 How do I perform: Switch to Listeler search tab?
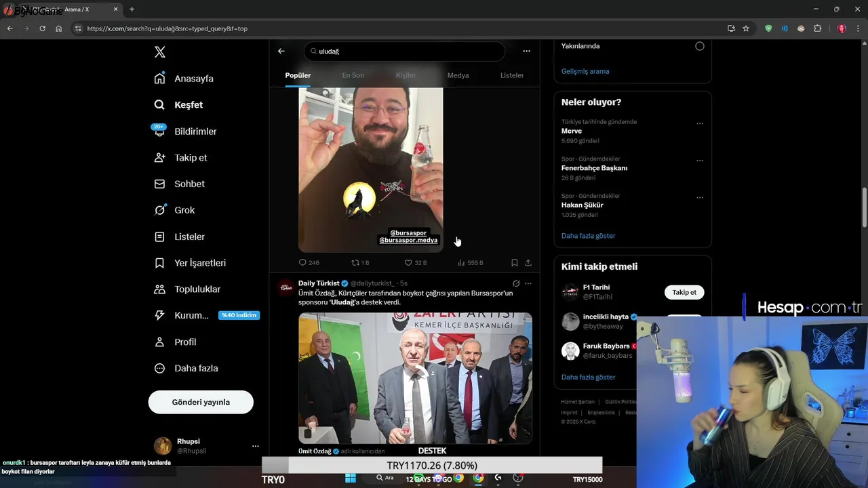tap(512, 75)
